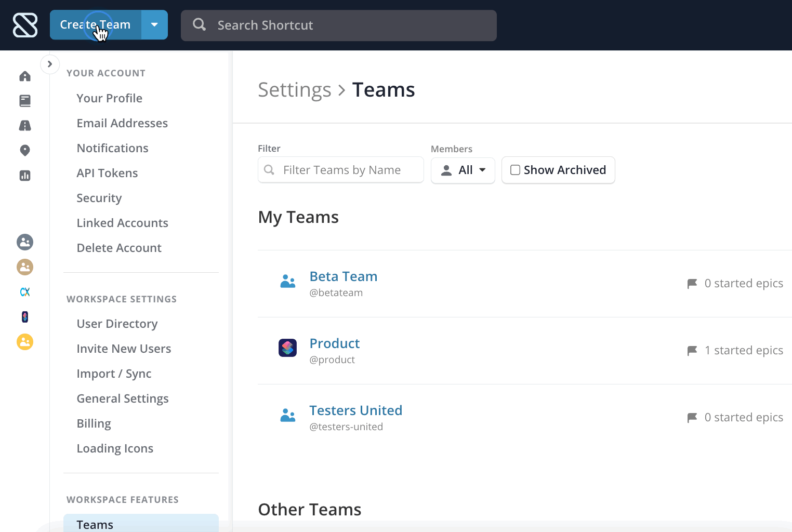
Task: Click the flag icon for Testers United epics
Action: (692, 418)
